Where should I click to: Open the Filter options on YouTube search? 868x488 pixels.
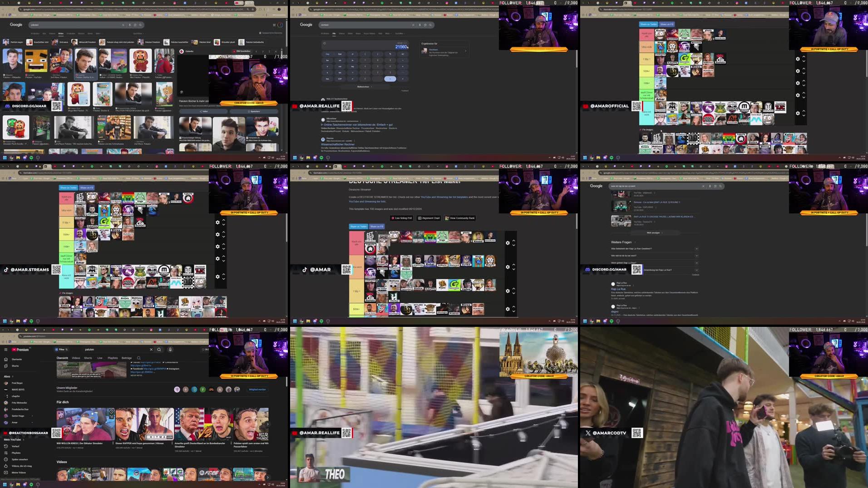coord(62,350)
